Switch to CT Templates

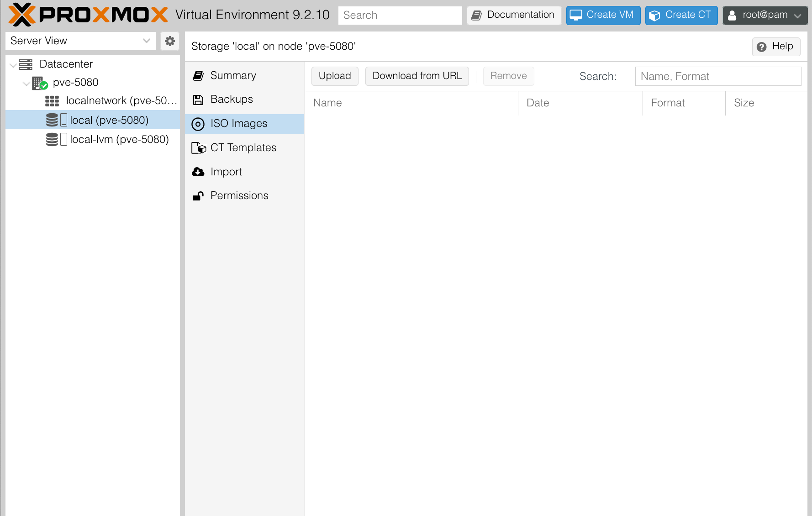245,148
